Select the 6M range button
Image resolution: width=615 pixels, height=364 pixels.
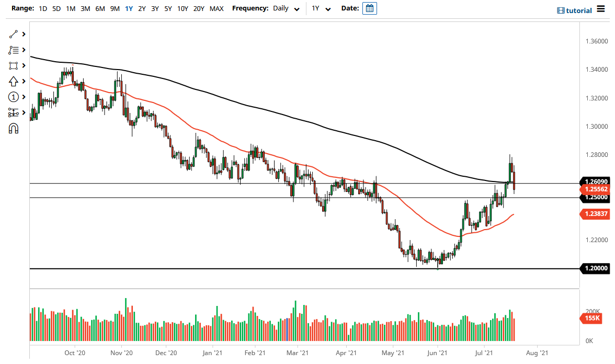(x=100, y=9)
